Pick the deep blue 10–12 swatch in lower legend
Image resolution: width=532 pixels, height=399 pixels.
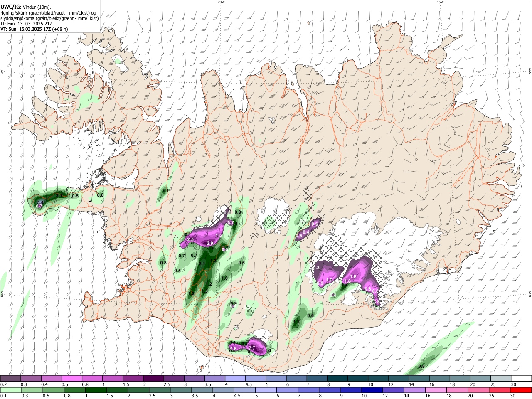372,390
